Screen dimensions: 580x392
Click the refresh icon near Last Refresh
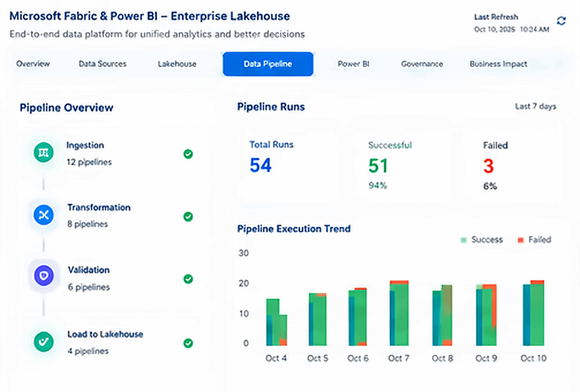(561, 21)
